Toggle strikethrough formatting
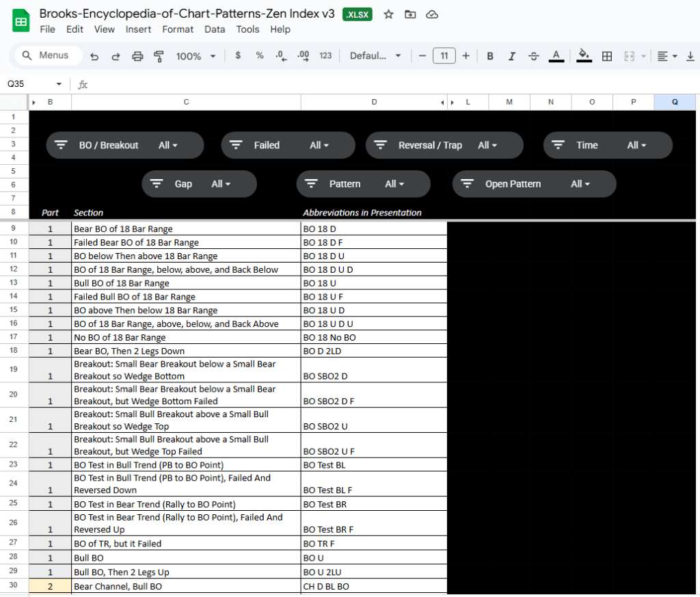This screenshot has width=700, height=597. (x=534, y=56)
